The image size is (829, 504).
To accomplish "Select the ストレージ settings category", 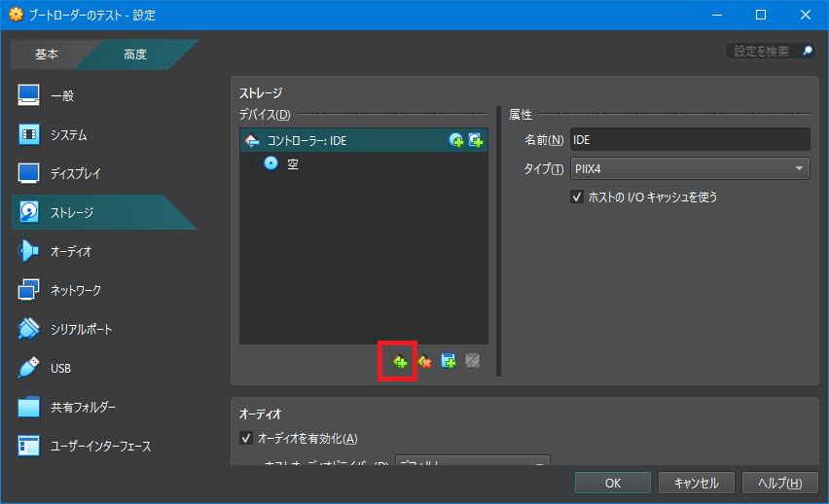I will (x=103, y=212).
